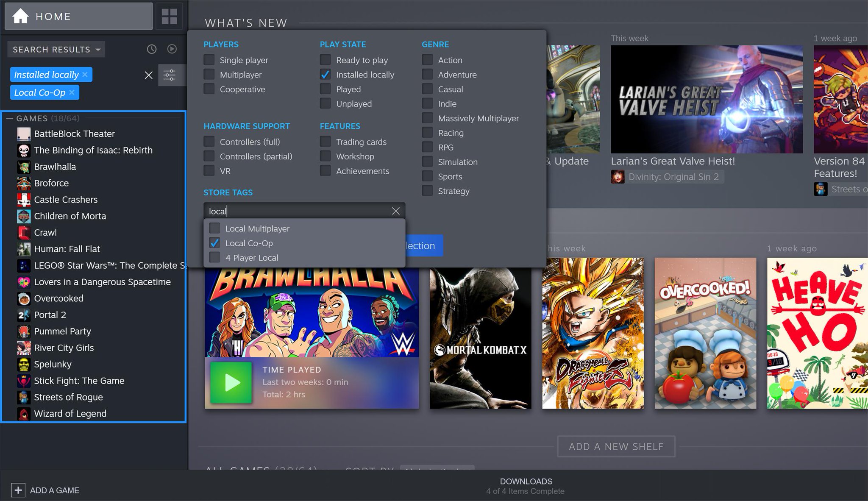Collapse the Games category list
Viewport: 868px width, 501px height.
[9, 118]
